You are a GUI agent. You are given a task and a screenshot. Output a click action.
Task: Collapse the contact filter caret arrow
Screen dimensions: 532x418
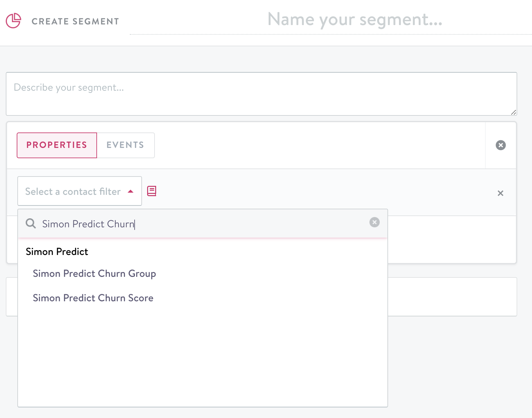click(130, 191)
